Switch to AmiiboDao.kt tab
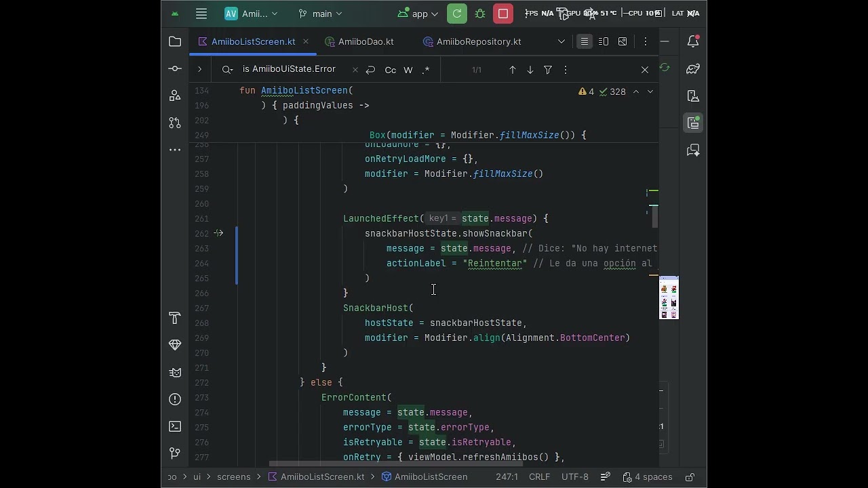This screenshot has height=488, width=868. [359, 41]
